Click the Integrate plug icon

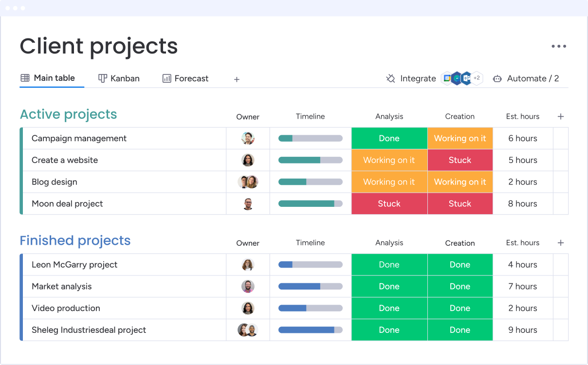(x=390, y=78)
